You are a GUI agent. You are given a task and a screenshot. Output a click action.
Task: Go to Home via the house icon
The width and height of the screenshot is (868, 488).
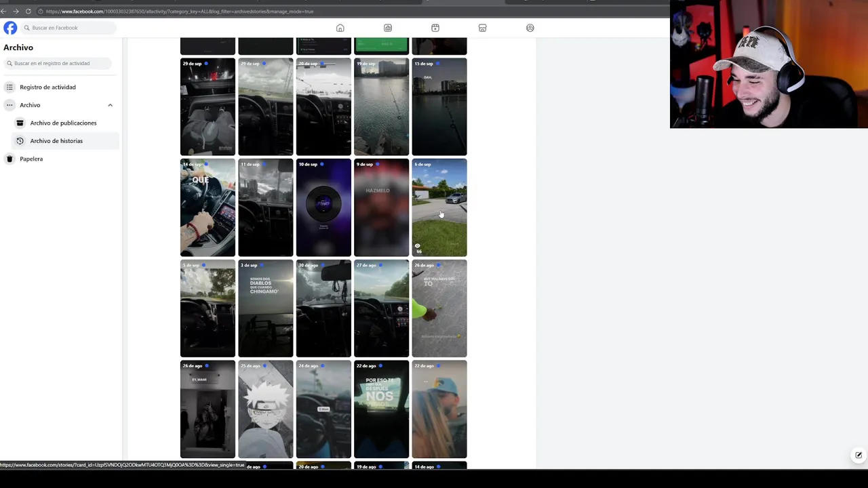click(x=340, y=28)
